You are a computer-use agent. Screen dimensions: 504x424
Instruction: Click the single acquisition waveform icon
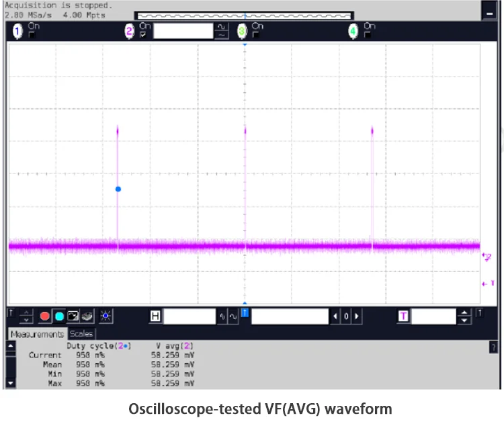click(73, 316)
